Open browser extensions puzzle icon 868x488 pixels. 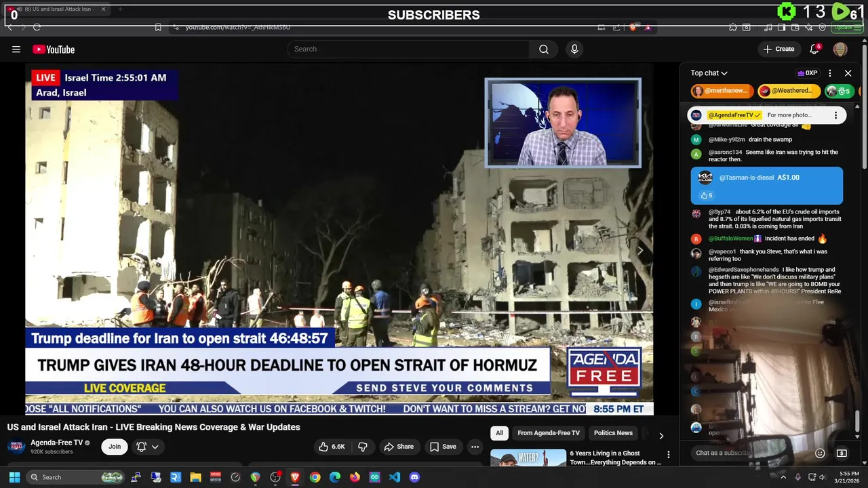(x=733, y=27)
